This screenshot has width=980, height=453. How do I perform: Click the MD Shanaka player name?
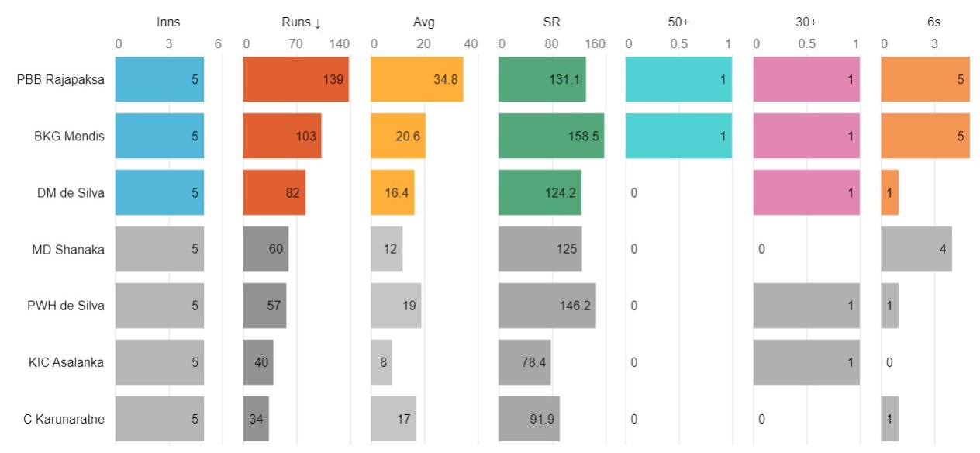[x=68, y=249]
